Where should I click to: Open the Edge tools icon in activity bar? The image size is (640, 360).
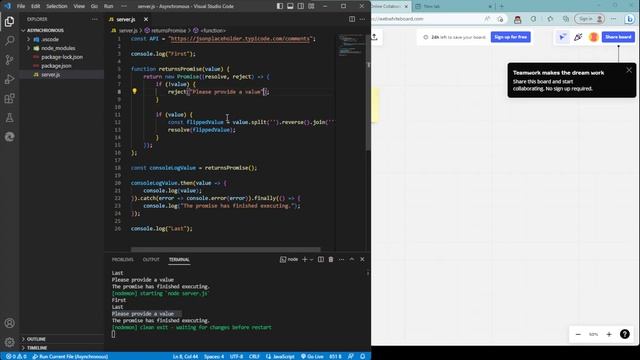click(x=9, y=137)
